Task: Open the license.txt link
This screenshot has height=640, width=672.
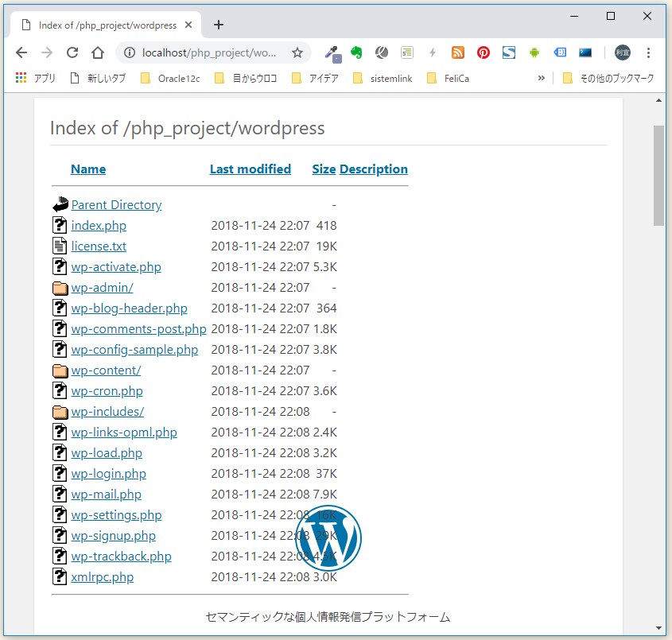Action: 99,246
